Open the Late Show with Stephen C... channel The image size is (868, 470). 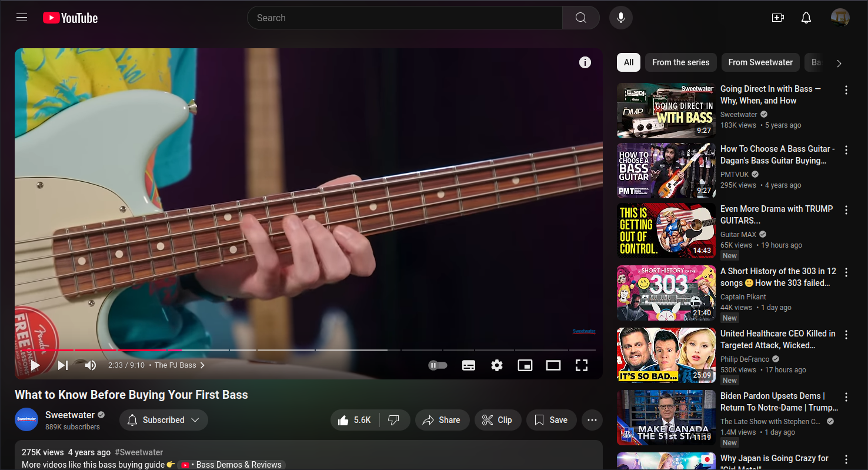(x=770, y=422)
